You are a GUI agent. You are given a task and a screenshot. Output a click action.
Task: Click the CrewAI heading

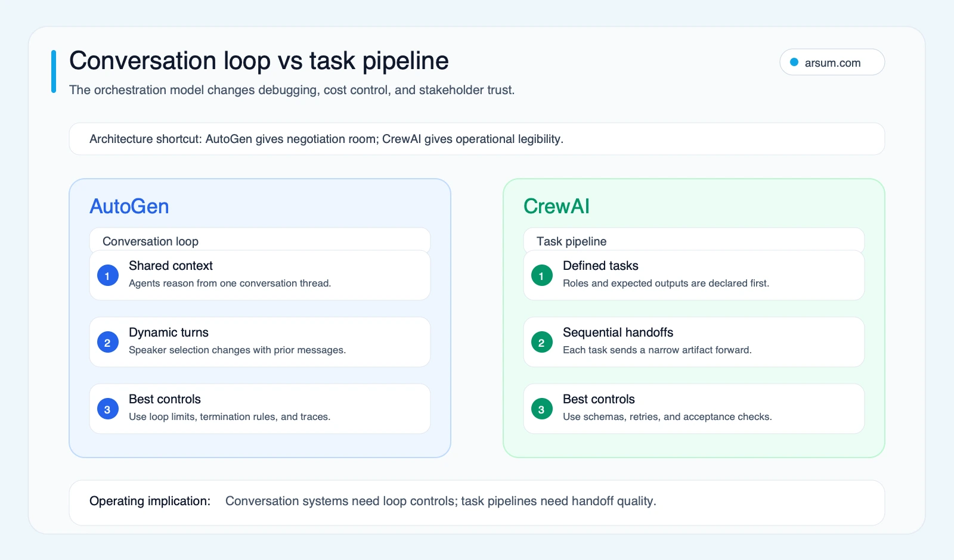[556, 206]
